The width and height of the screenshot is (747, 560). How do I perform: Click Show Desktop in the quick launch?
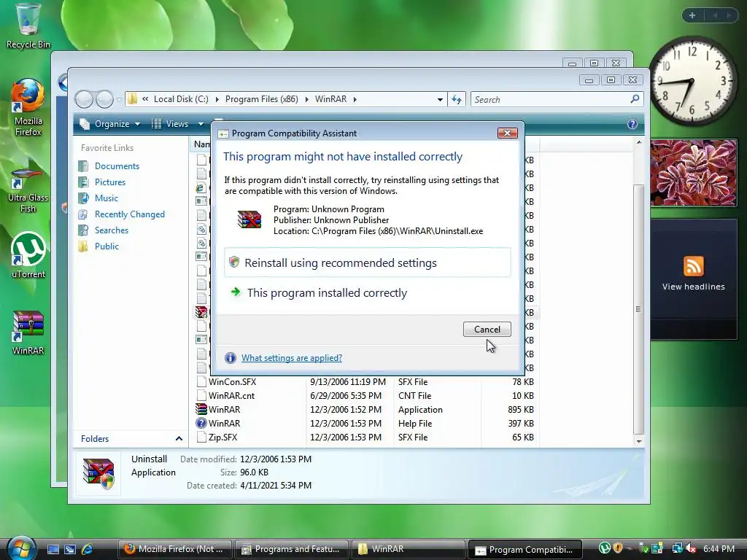point(53,549)
